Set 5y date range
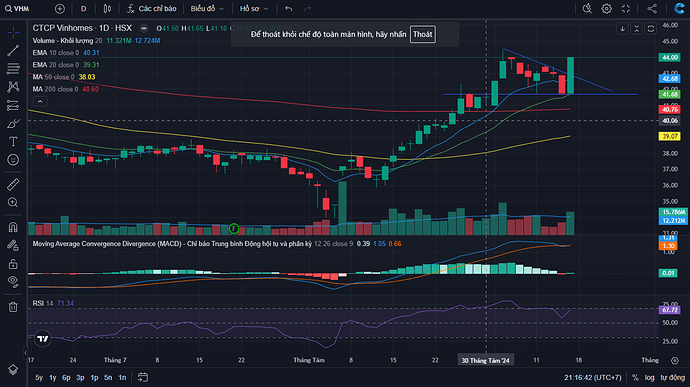This screenshot has width=690, height=387. (39, 377)
